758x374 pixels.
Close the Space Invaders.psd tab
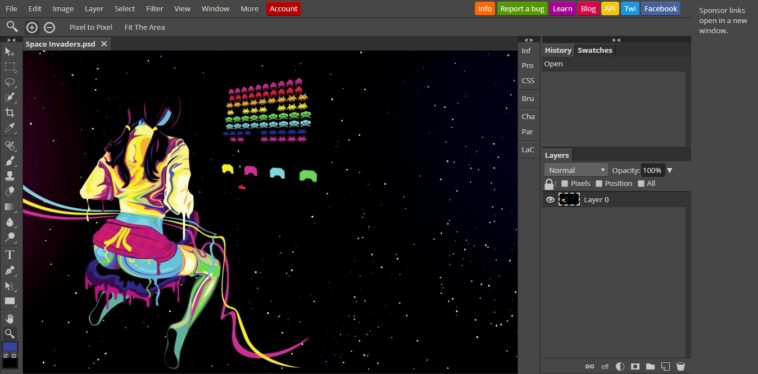point(104,44)
